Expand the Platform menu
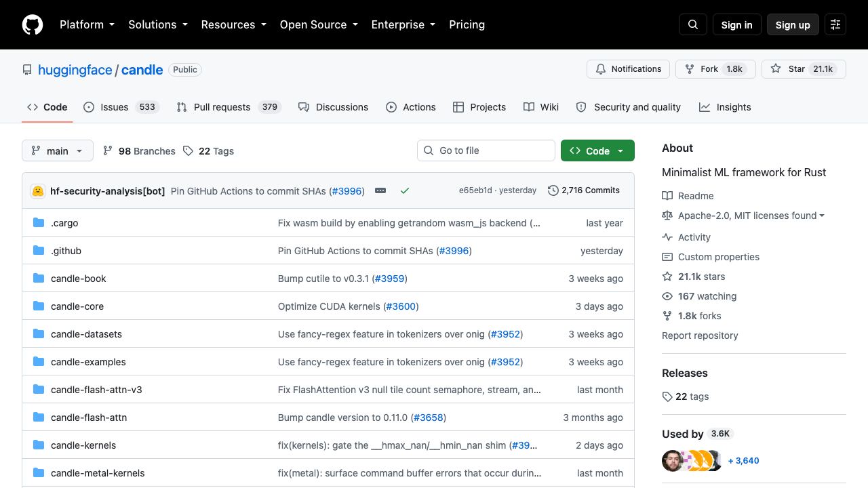868x488 pixels. tap(87, 24)
